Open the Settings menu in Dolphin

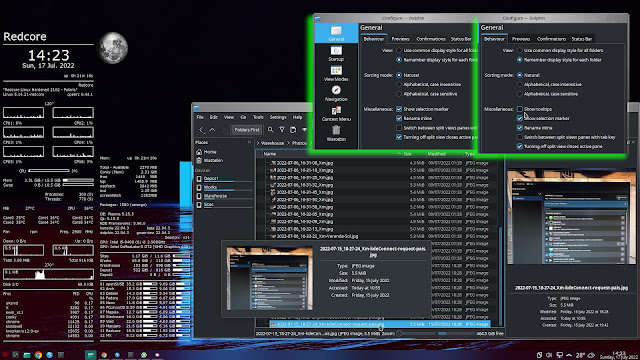click(x=278, y=117)
